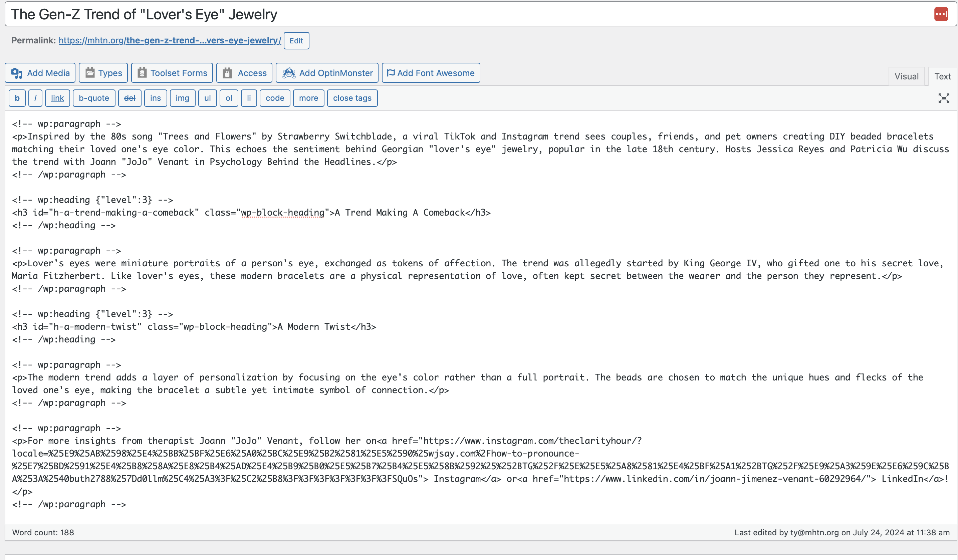Viewport: 958px width, 560px height.
Task: Click the first 'wp:paragraph' comment line
Action: coord(66,124)
